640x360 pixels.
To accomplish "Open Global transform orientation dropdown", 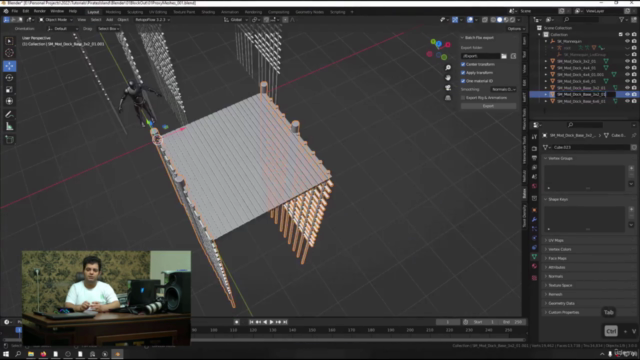I will 236,20.
